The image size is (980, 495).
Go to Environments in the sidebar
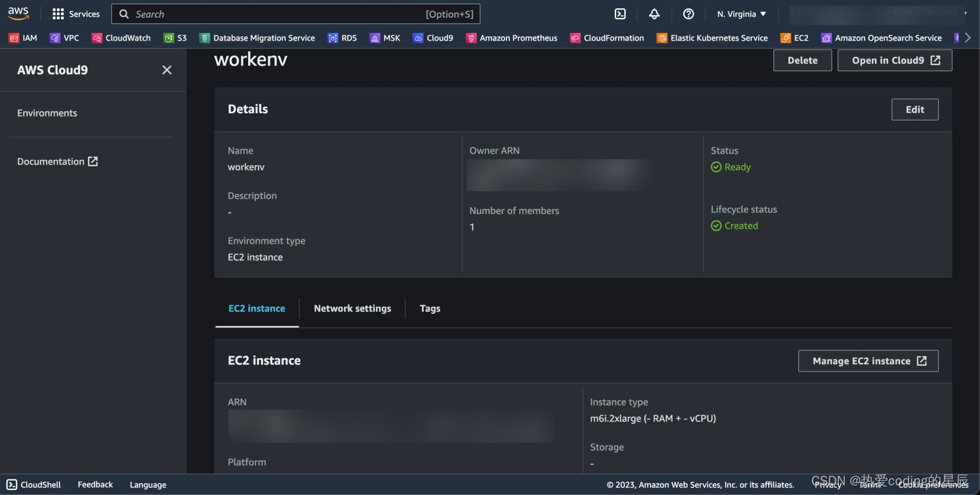[x=47, y=113]
